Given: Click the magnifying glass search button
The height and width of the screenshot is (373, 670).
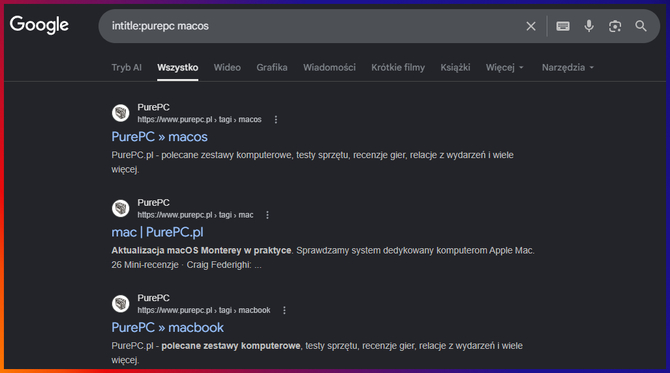Looking at the screenshot, I should [641, 26].
